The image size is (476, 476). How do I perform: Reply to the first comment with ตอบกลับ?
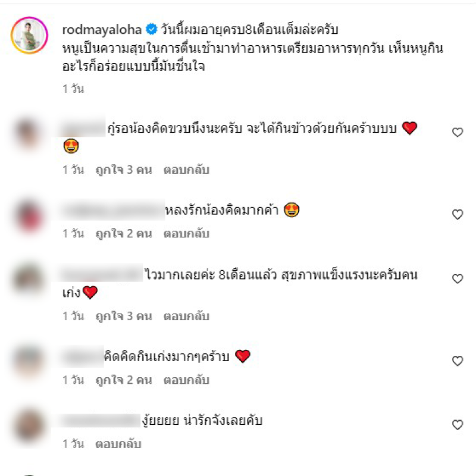tap(186, 170)
